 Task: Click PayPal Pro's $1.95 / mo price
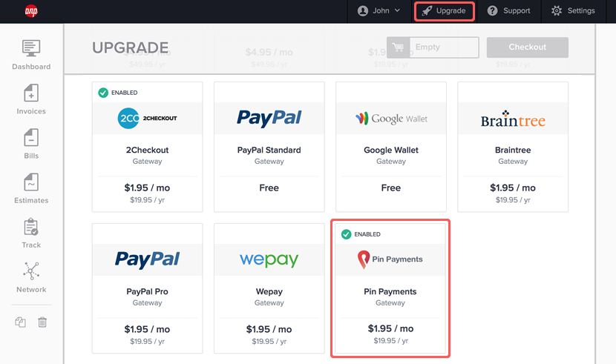tap(148, 329)
